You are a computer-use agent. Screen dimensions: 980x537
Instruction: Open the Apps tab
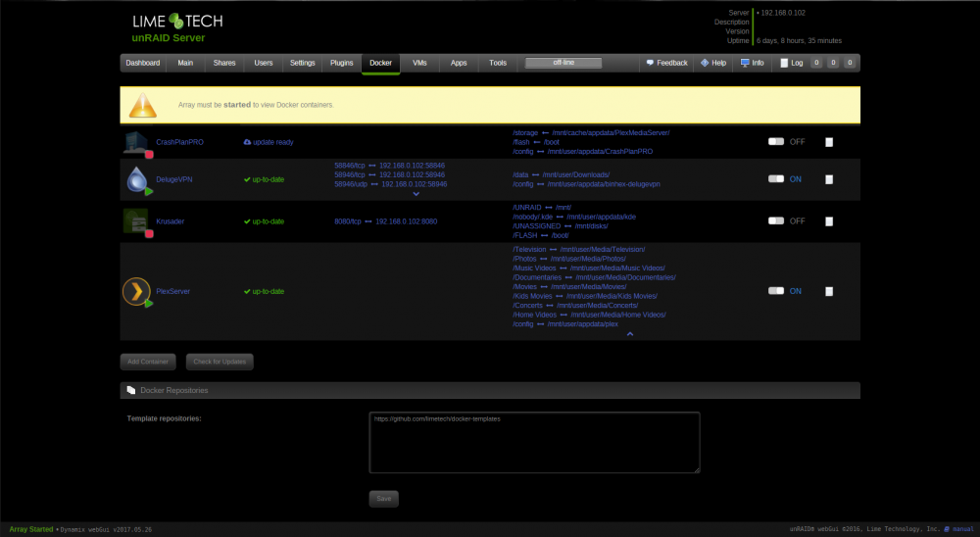tap(459, 63)
